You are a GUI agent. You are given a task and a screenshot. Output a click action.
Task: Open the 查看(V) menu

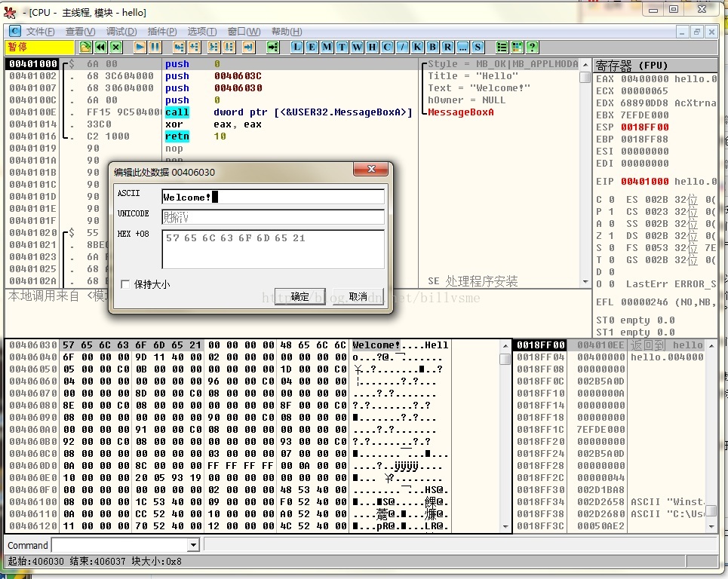[x=80, y=32]
